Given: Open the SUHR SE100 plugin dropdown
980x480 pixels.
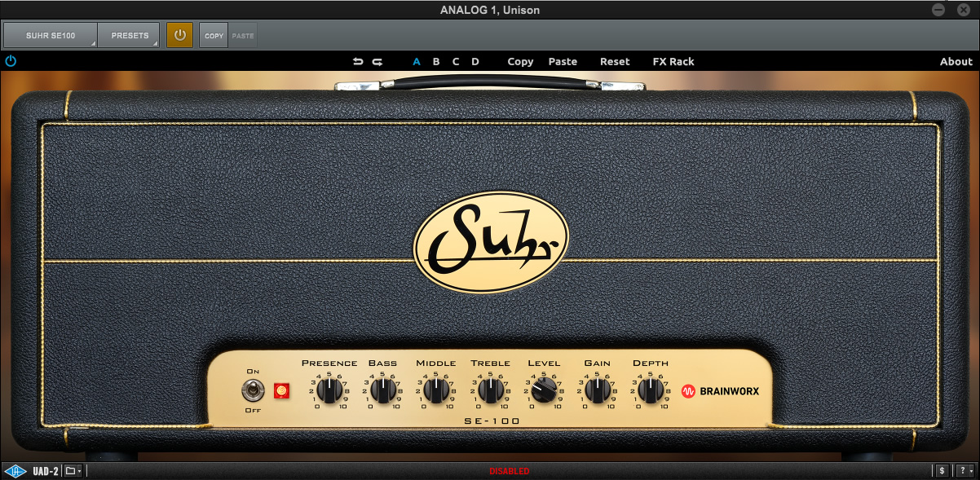Looking at the screenshot, I should [51, 35].
